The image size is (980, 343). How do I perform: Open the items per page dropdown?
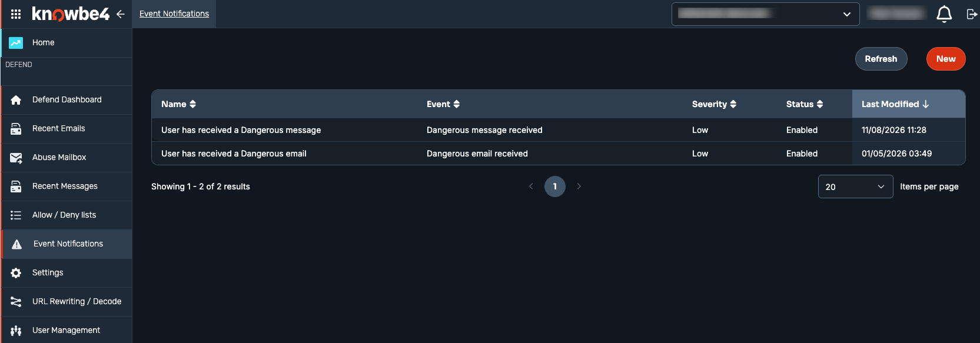coord(855,187)
